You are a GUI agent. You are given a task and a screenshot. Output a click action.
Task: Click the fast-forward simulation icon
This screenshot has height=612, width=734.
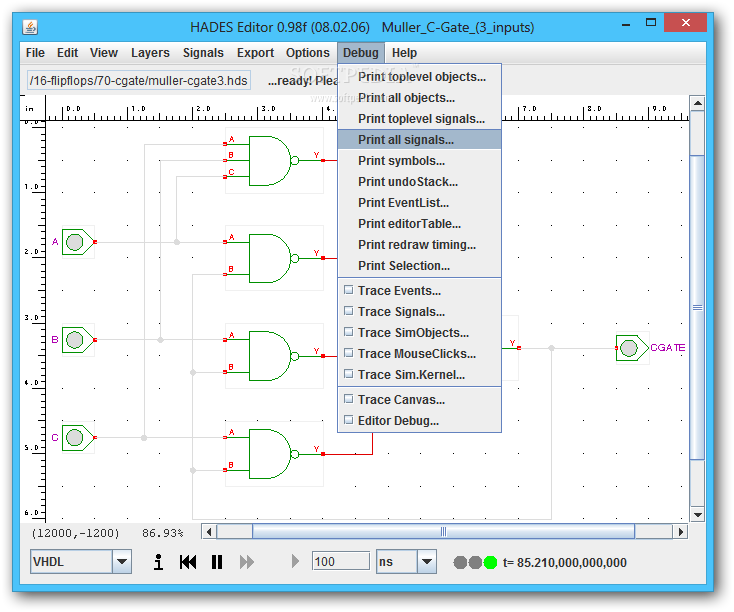[247, 562]
